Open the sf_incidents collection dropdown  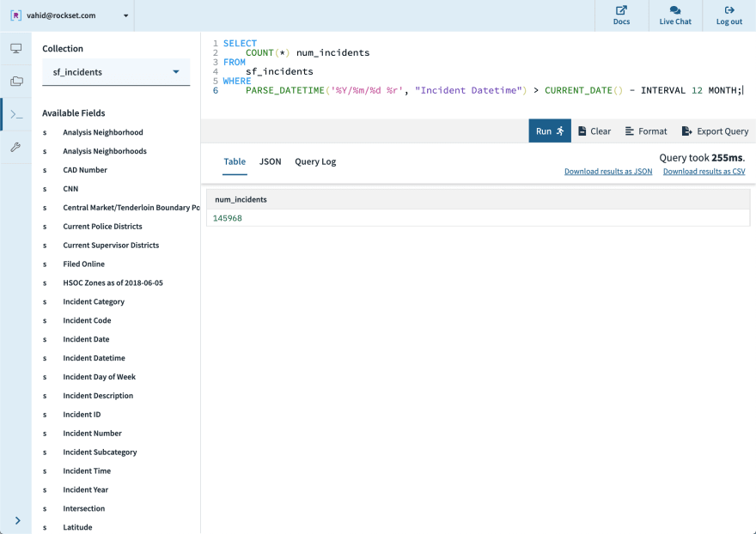[116, 72]
